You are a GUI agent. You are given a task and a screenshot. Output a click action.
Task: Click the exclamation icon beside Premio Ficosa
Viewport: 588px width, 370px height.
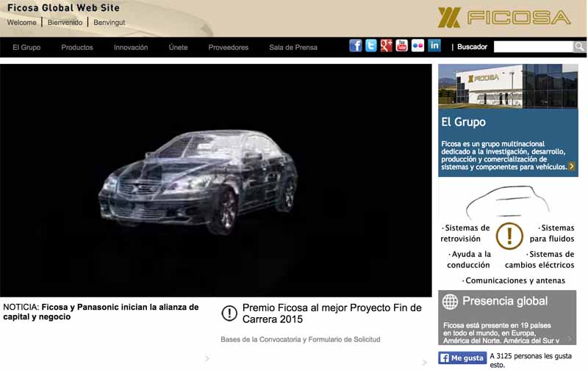point(229,313)
